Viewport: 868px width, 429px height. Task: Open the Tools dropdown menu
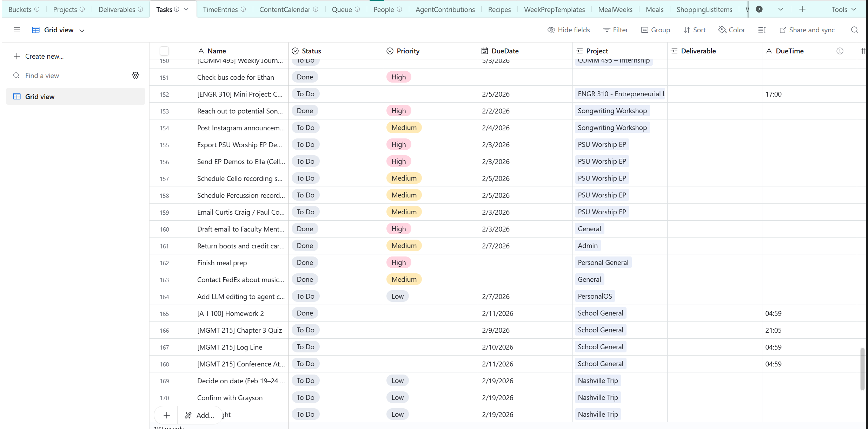[844, 9]
